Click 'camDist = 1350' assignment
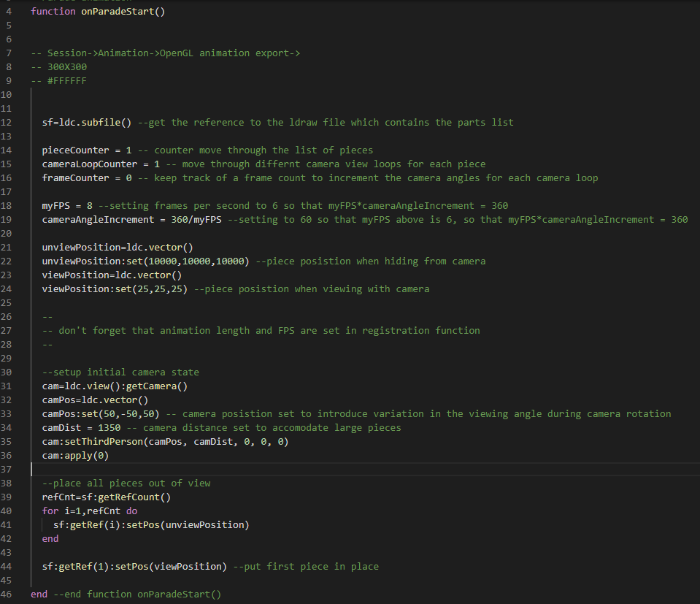This screenshot has height=604, width=700. 81,427
